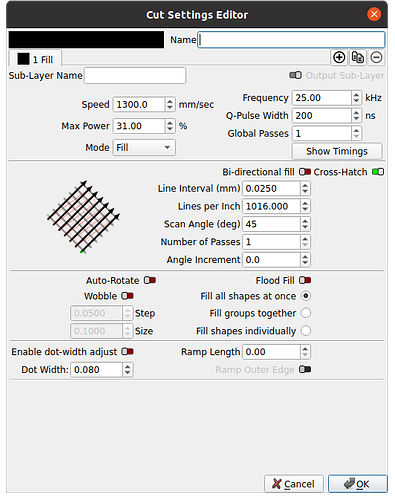Click the Cancel button
The width and height of the screenshot is (395, 500).
tap(294, 484)
